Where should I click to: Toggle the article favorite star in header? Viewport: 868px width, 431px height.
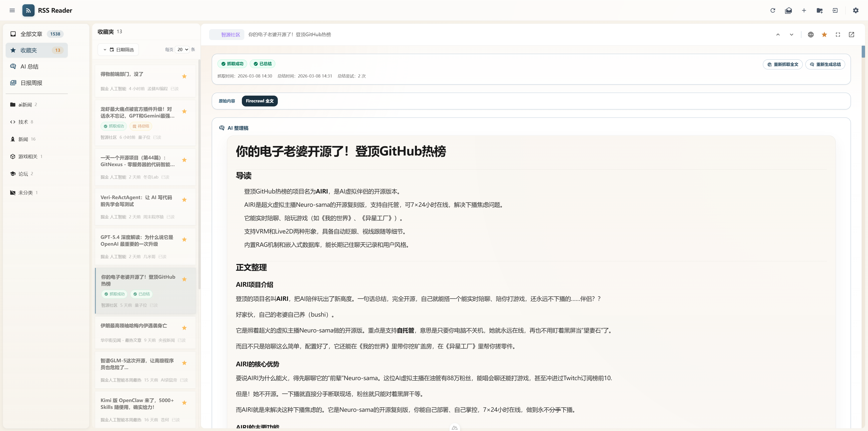pos(824,35)
